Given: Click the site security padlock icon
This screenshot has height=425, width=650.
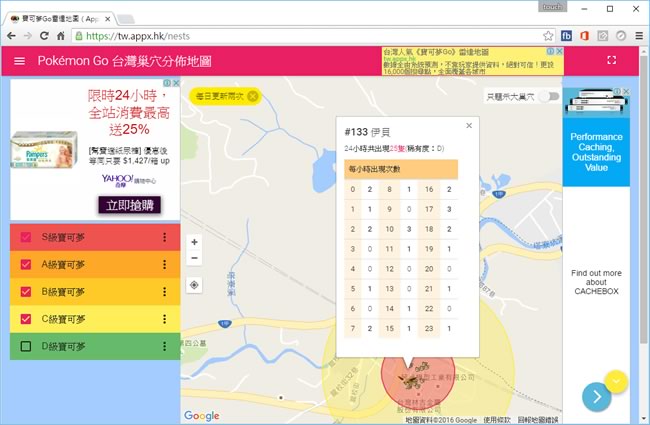Looking at the screenshot, I should click(79, 36).
